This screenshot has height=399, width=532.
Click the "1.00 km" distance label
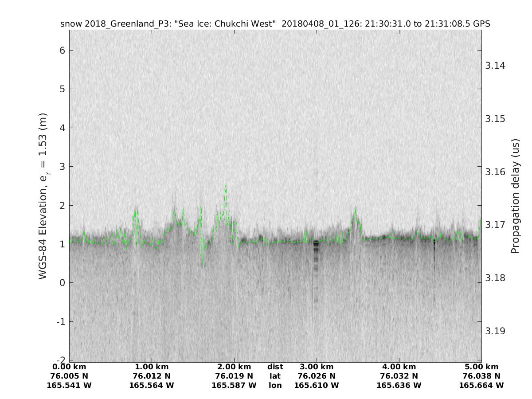pos(152,367)
